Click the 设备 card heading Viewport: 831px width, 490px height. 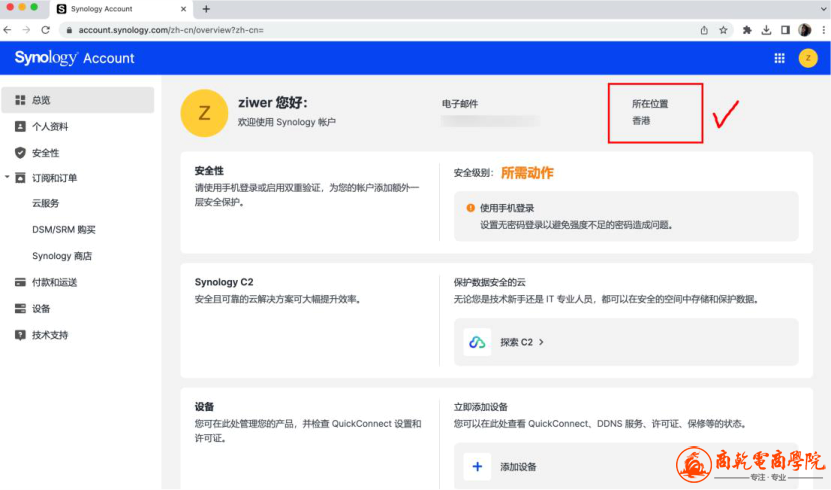click(204, 407)
